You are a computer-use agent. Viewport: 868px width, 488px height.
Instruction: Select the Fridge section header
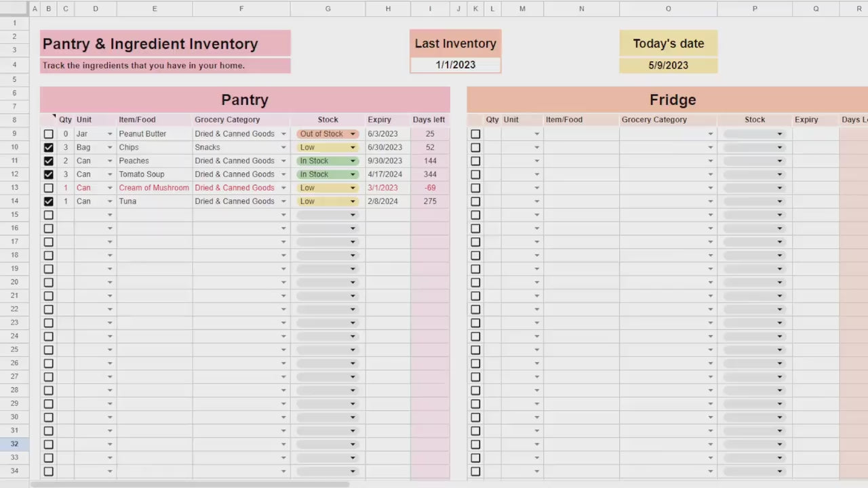[x=672, y=100]
